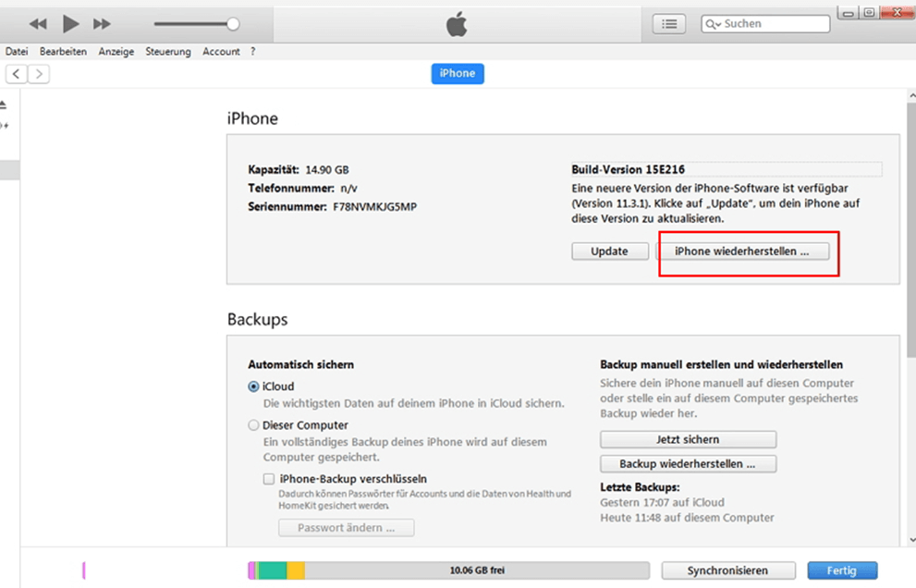916x588 pixels.
Task: Click the volume slider knob
Action: click(233, 24)
